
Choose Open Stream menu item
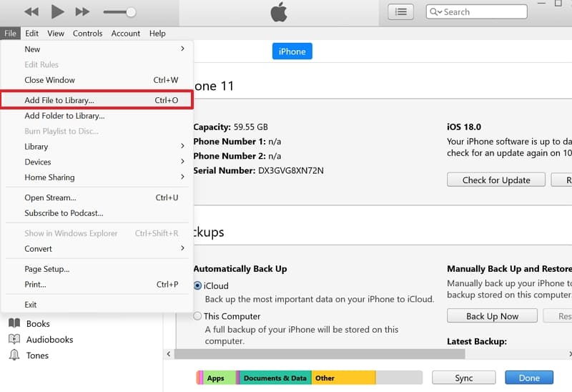click(x=97, y=197)
